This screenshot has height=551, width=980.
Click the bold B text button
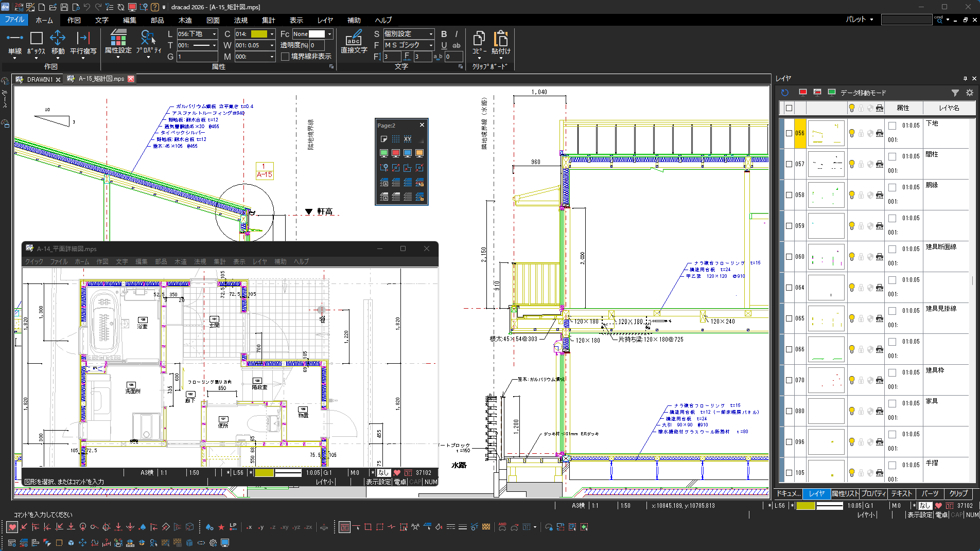[x=444, y=34]
